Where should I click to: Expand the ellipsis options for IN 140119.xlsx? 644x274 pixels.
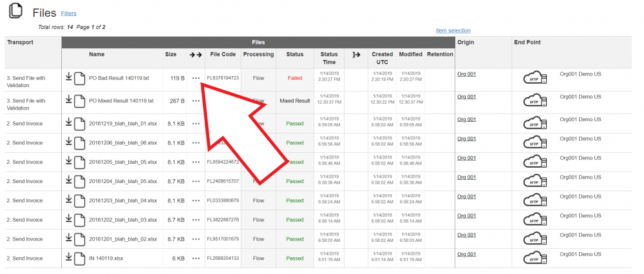(196, 259)
